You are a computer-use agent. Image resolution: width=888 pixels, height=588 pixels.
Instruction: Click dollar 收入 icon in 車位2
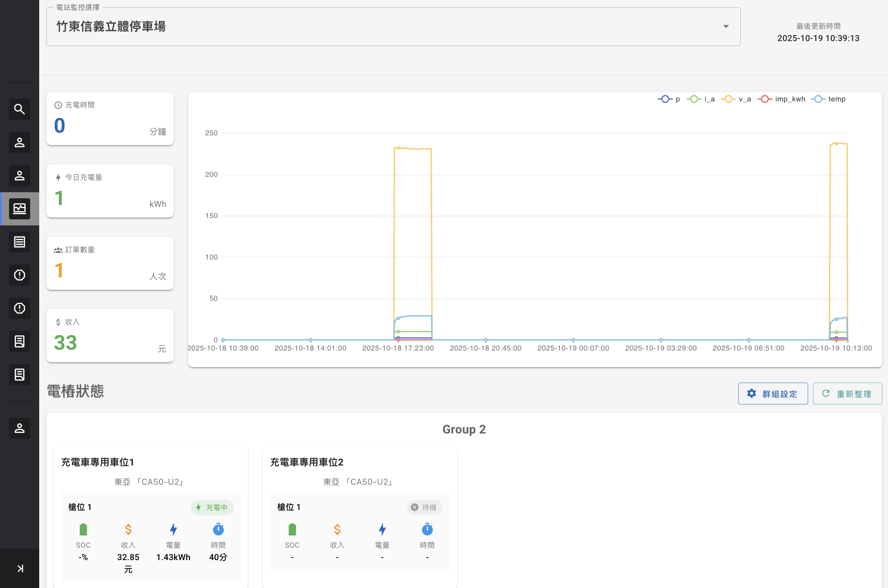click(x=337, y=530)
